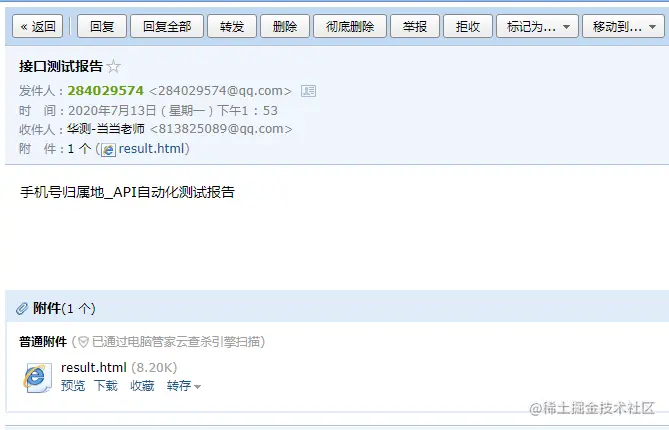Preview the attachment via 预览
The width and height of the screenshot is (669, 430).
pyautogui.click(x=73, y=386)
